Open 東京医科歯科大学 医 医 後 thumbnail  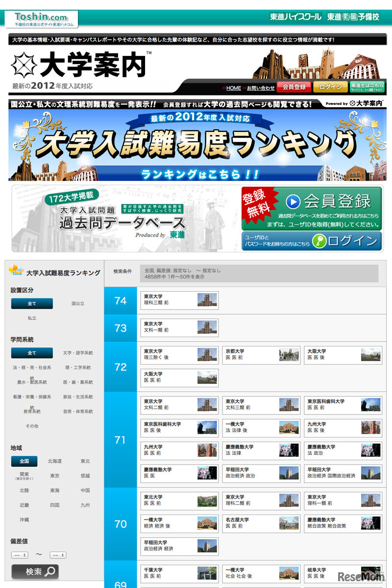click(207, 428)
